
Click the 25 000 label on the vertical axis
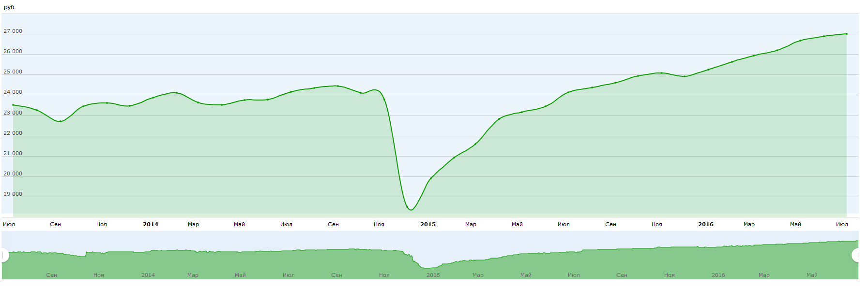click(13, 72)
